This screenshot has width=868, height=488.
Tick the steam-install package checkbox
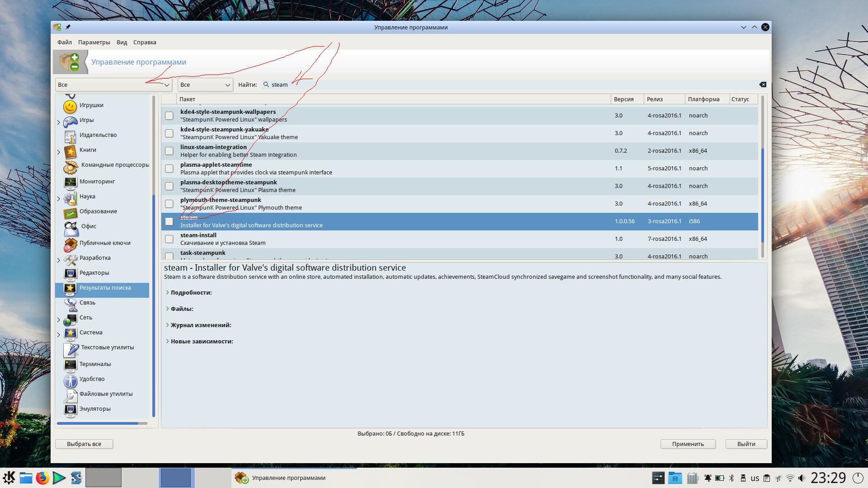pos(169,239)
